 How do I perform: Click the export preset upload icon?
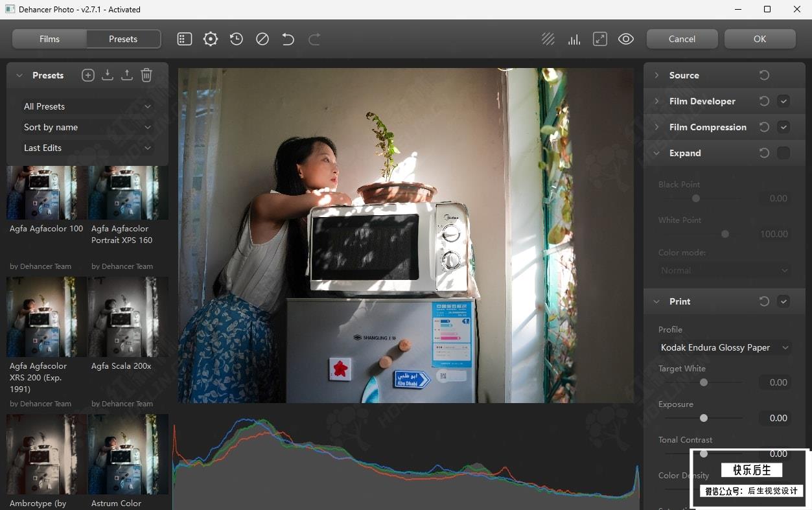coord(127,75)
